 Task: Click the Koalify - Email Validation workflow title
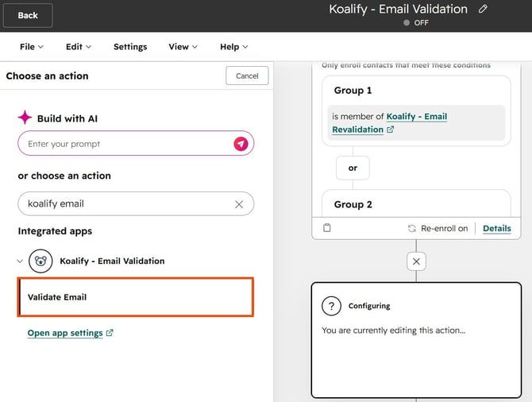click(x=398, y=10)
